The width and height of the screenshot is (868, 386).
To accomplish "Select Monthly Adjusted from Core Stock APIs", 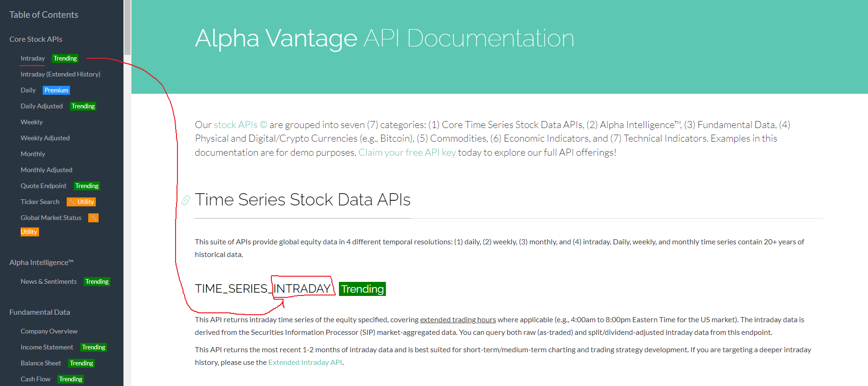I will pyautogui.click(x=46, y=169).
